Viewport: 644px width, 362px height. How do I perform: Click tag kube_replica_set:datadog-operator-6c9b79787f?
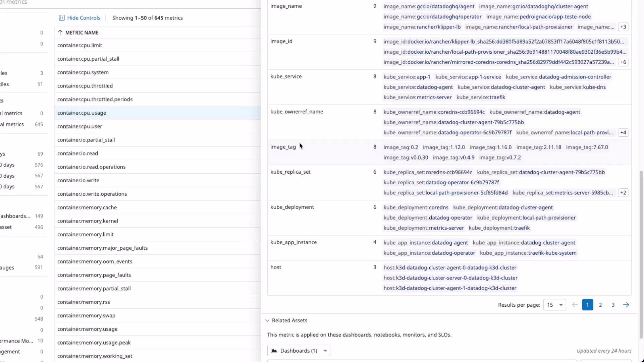(x=441, y=182)
